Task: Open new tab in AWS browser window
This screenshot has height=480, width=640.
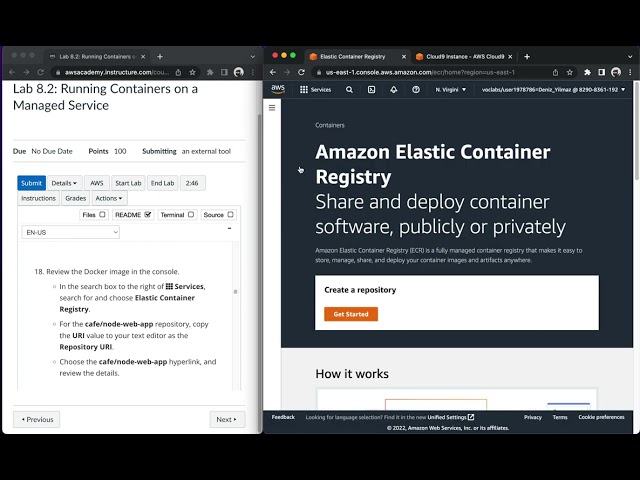Action: (x=527, y=57)
